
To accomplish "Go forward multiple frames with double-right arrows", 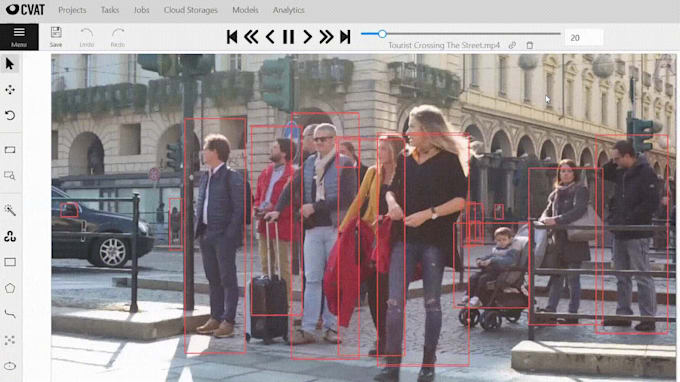I will click(326, 37).
